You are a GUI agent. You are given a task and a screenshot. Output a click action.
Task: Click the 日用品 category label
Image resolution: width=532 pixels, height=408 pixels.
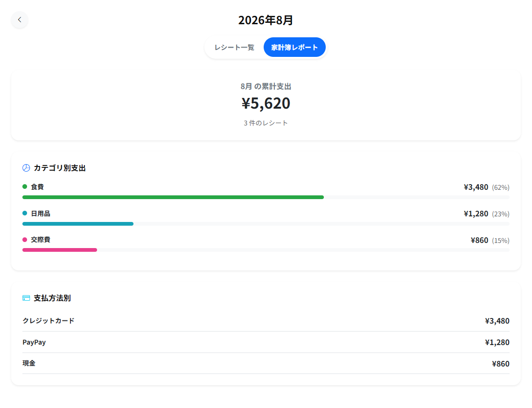click(41, 214)
